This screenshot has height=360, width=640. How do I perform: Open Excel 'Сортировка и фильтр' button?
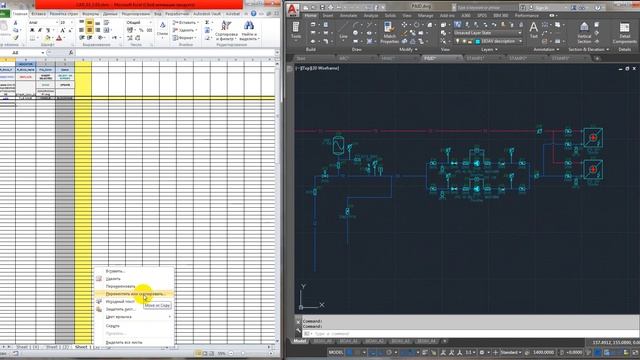pos(227,31)
